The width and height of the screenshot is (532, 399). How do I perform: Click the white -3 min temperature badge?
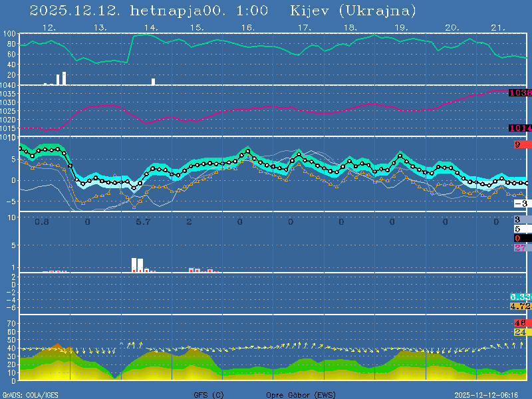[x=521, y=203]
